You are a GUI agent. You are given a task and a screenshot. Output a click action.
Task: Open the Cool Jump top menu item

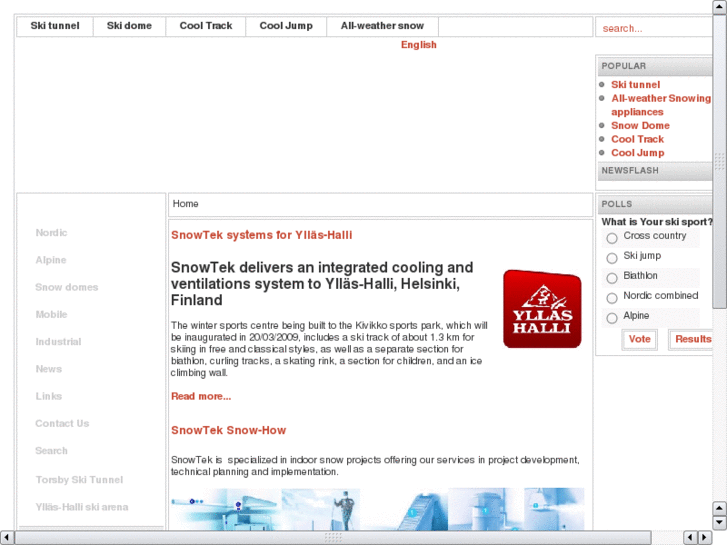[286, 26]
